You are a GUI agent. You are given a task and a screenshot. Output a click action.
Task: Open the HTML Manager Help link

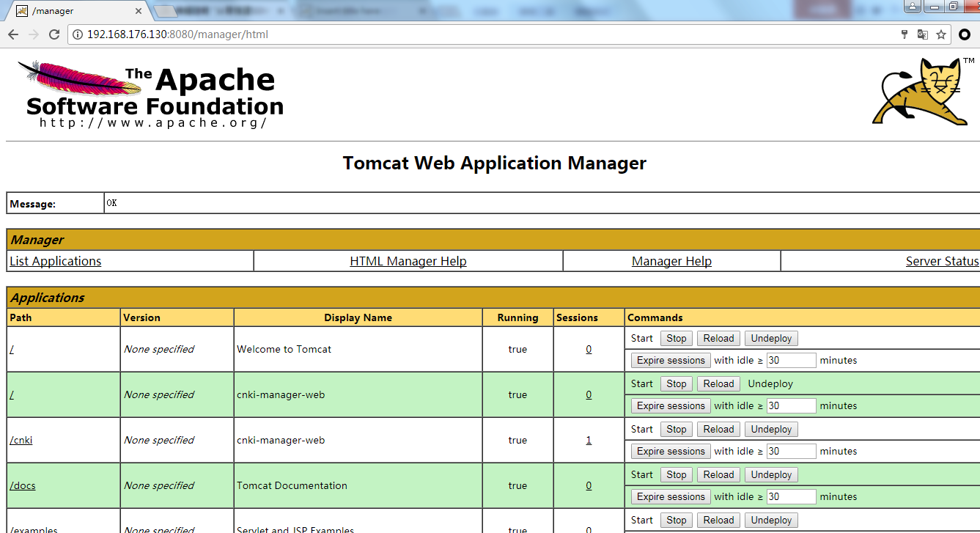click(x=408, y=261)
